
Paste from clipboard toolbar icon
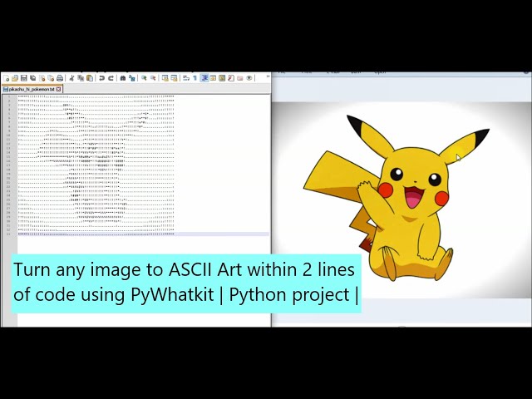90,78
